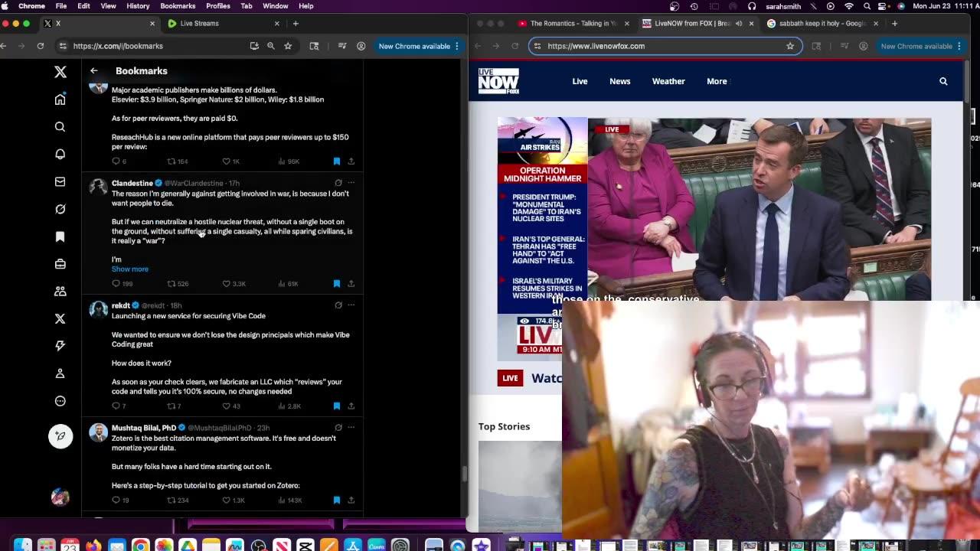Open Bookmarks menu in macOS menu bar
The width and height of the screenshot is (980, 551).
click(x=178, y=6)
